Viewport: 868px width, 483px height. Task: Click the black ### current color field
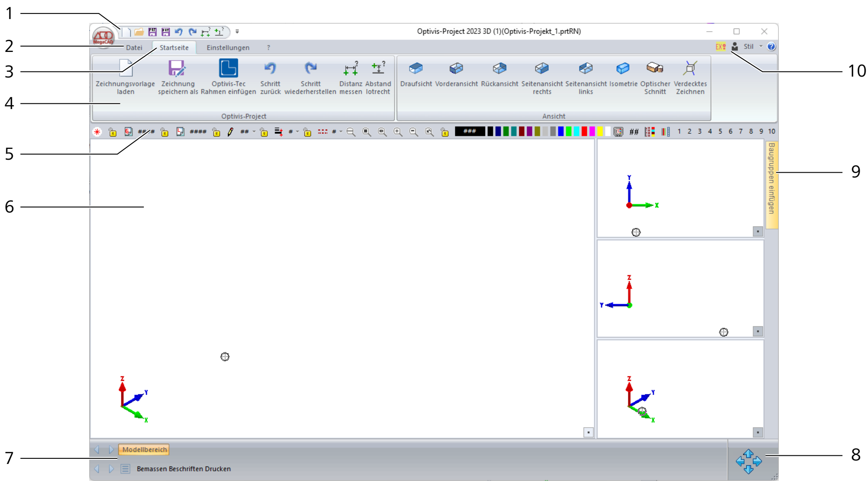point(470,132)
